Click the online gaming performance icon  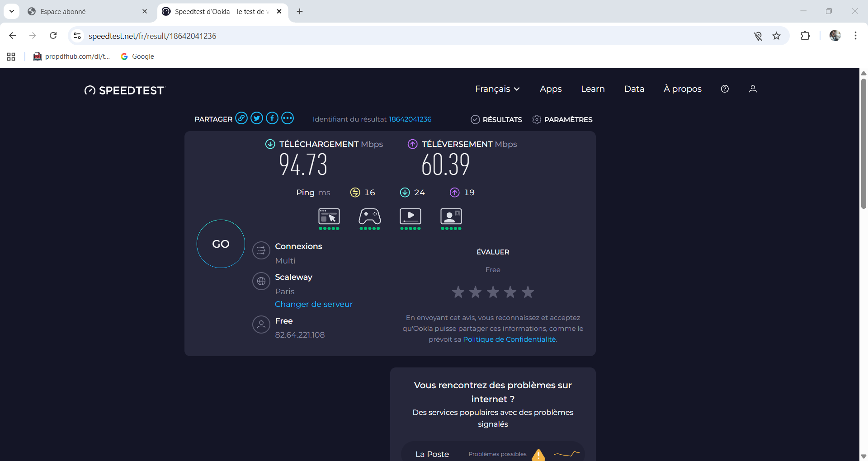(x=370, y=219)
